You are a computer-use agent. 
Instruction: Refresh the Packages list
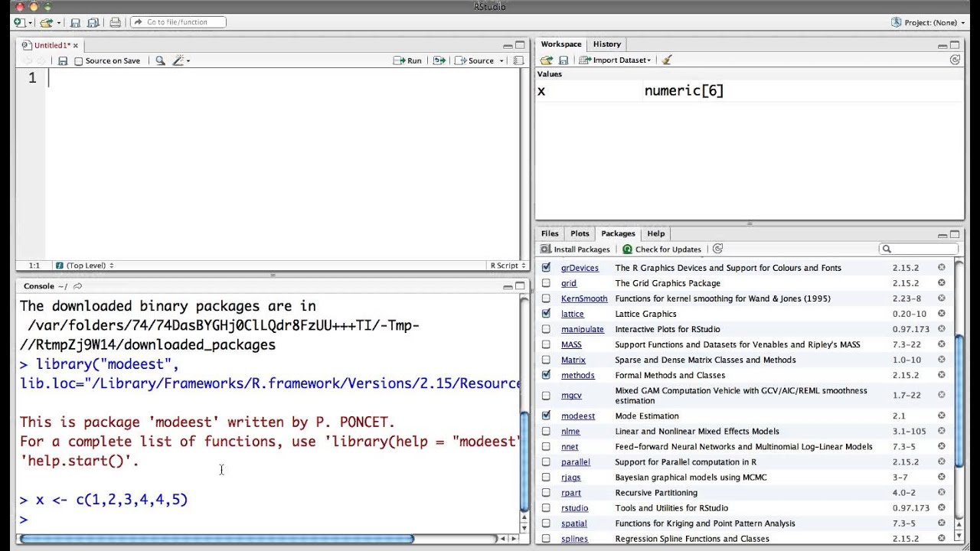tap(717, 249)
